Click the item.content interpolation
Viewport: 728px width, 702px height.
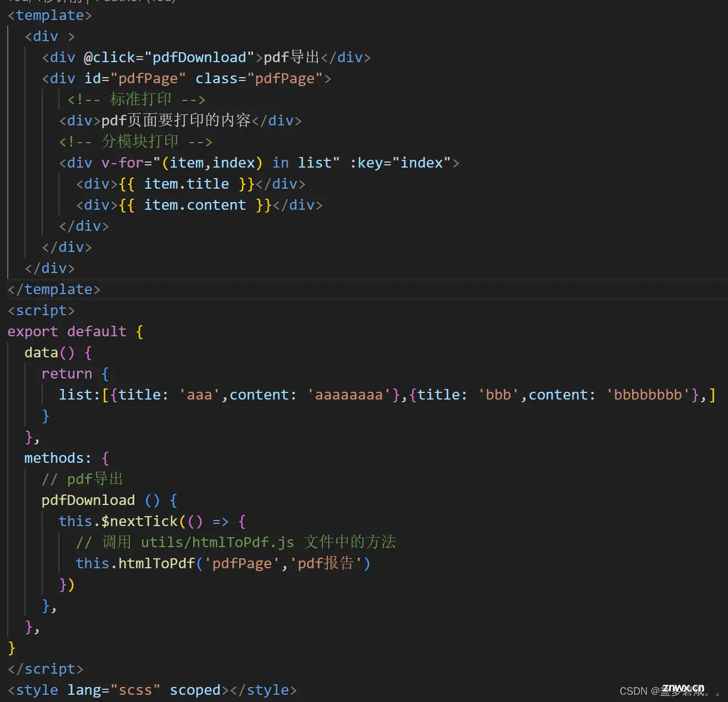click(x=195, y=205)
